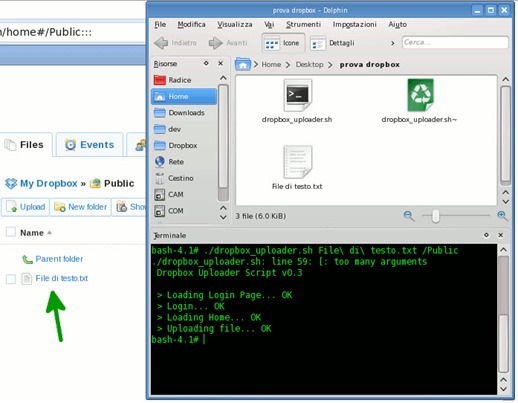Click the zoom out magnifier icon

pos(409,216)
